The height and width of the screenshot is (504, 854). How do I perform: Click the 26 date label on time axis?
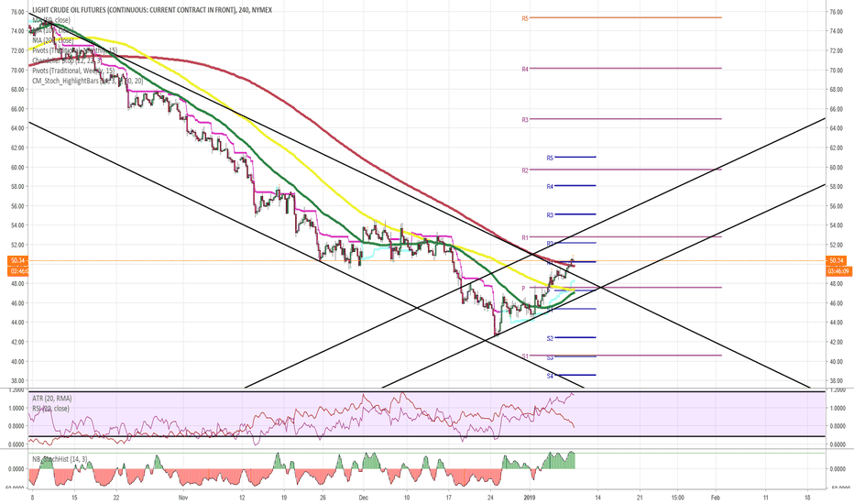point(323,498)
